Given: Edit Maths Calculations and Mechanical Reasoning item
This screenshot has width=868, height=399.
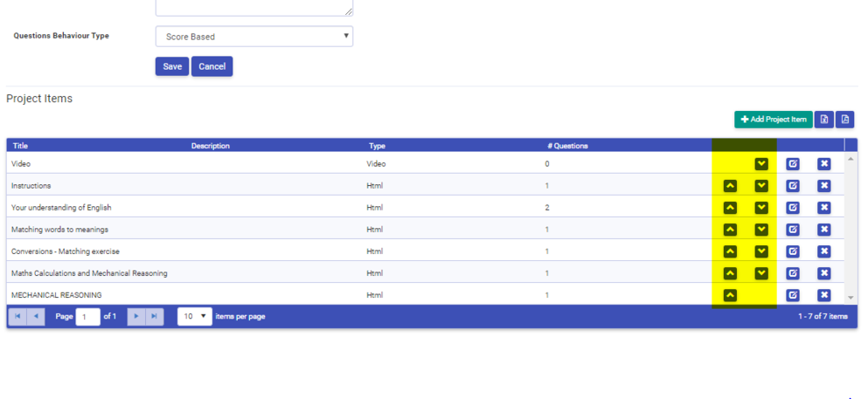Looking at the screenshot, I should point(793,273).
